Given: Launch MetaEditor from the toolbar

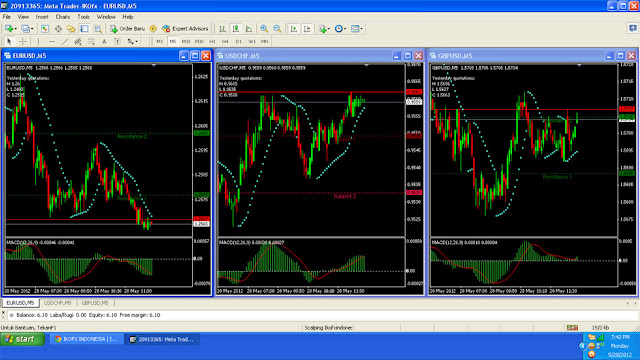Looking at the screenshot, I should [153, 29].
